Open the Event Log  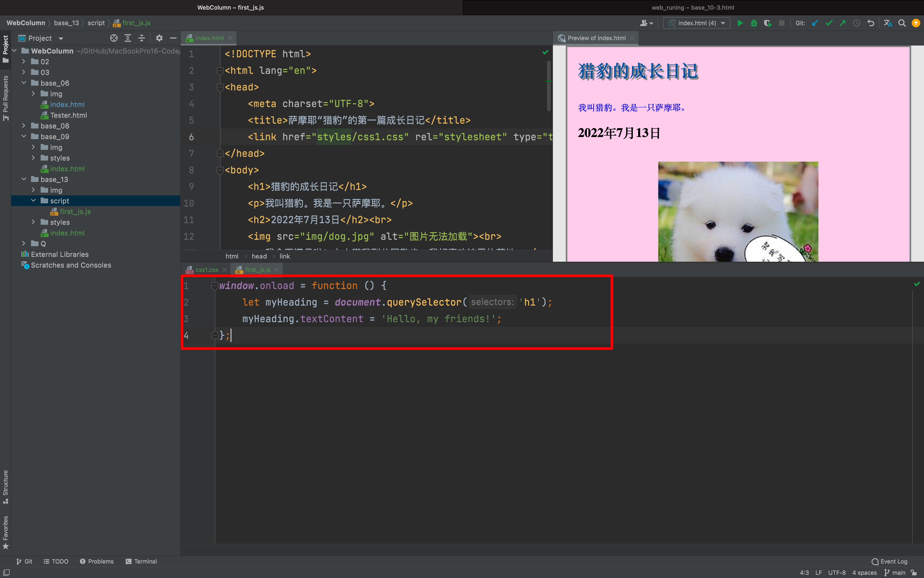(x=889, y=561)
